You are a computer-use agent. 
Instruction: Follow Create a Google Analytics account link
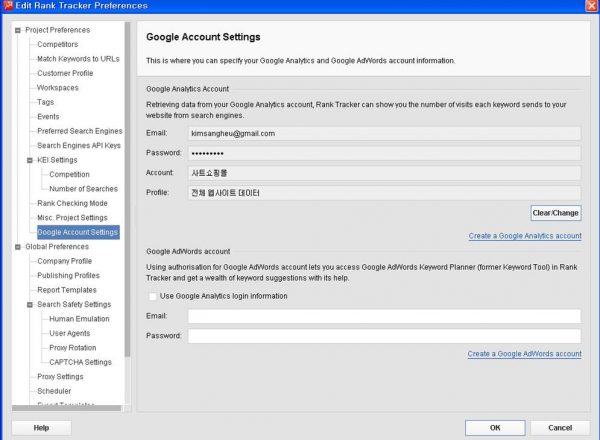coord(525,236)
